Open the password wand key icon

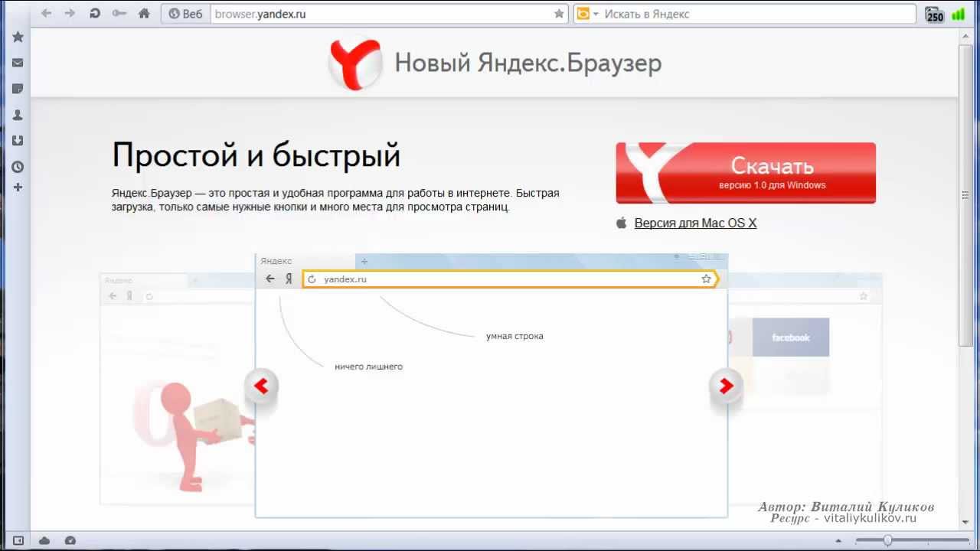pos(119,13)
